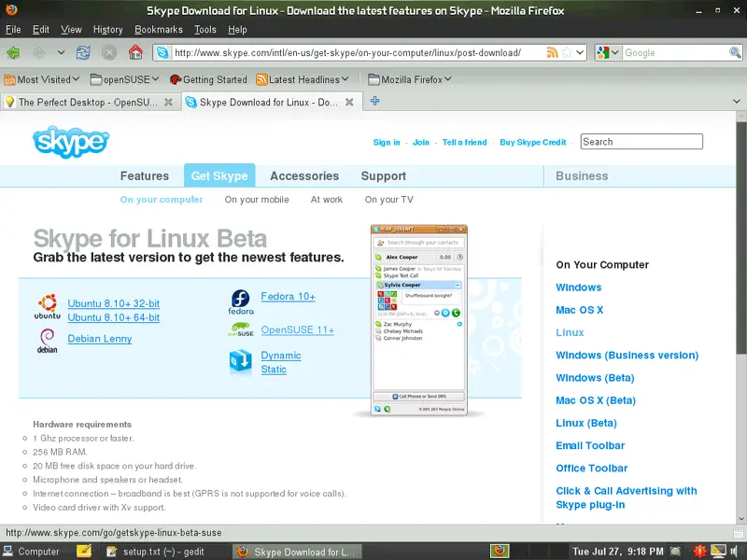Click the Stop loading button

(x=109, y=52)
